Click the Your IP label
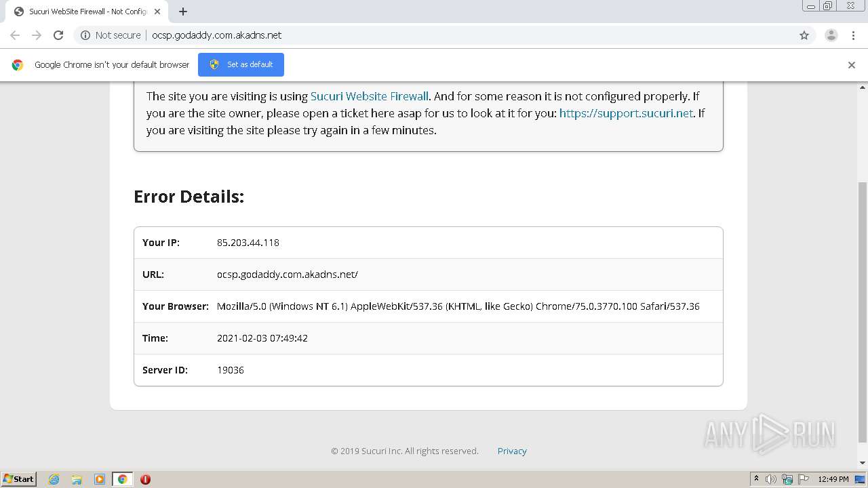The image size is (868, 488). tap(161, 243)
